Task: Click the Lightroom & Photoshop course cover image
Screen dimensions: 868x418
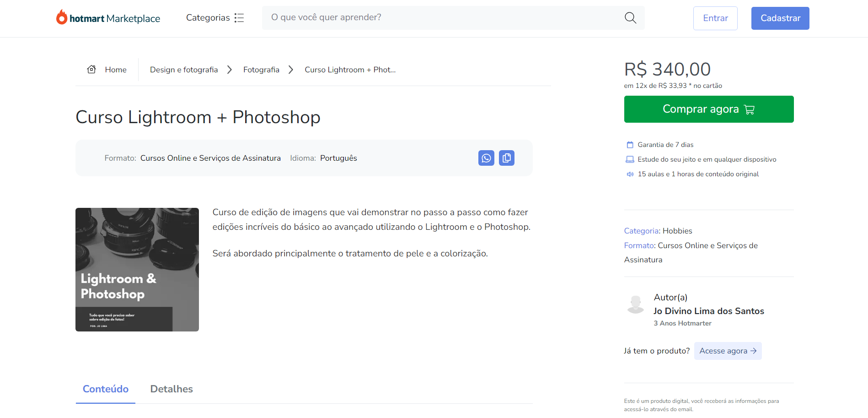Action: [x=137, y=270]
